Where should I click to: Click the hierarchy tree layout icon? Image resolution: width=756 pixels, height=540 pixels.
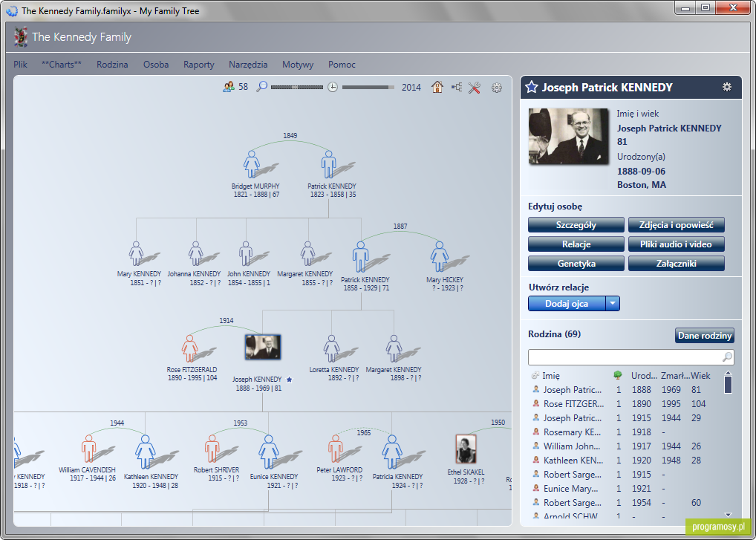tap(457, 87)
